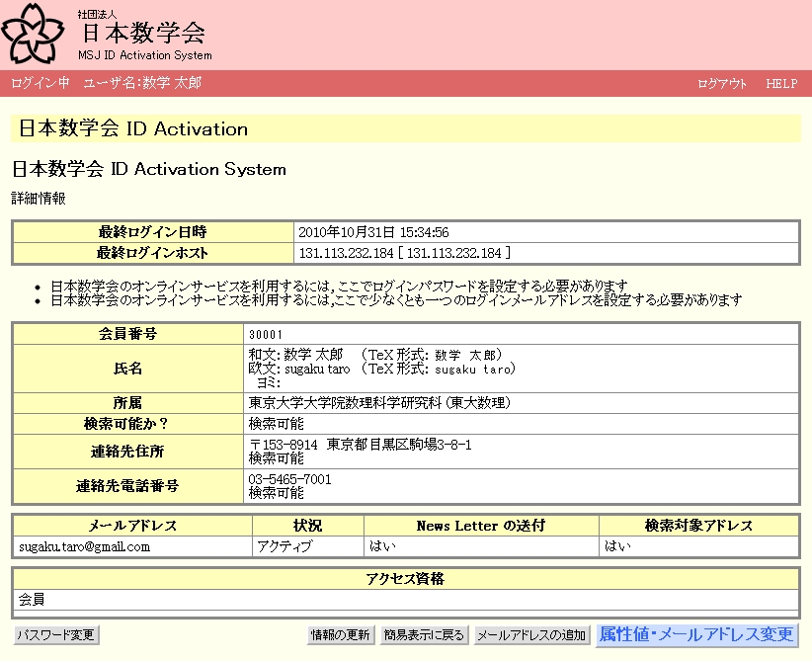The height and width of the screenshot is (661, 812).
Task: Select the アクティブ status cell
Action: pyautogui.click(x=284, y=546)
